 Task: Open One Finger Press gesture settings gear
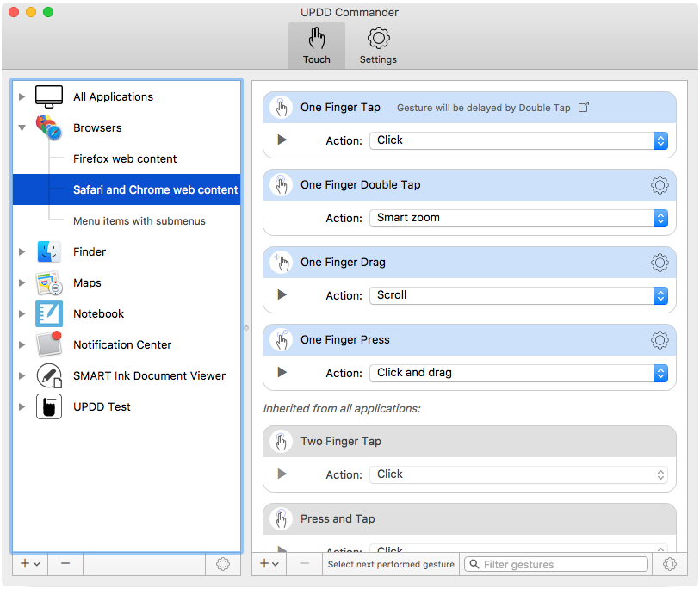tap(660, 340)
